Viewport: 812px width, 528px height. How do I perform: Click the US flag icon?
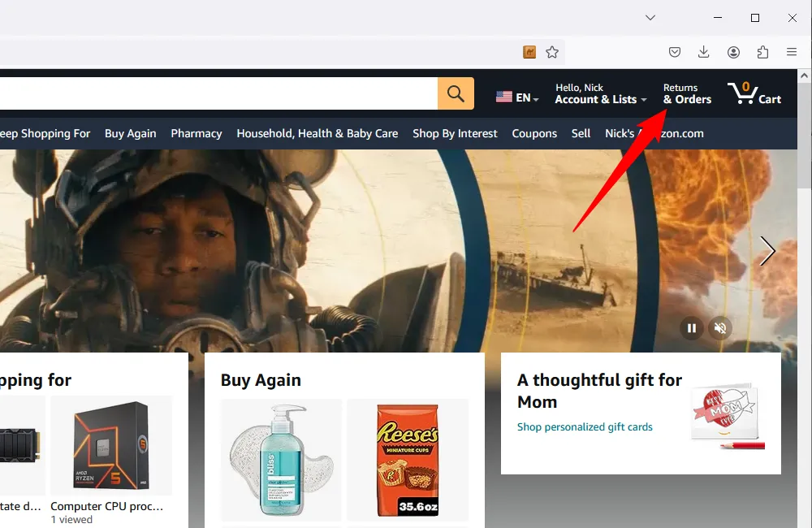504,97
